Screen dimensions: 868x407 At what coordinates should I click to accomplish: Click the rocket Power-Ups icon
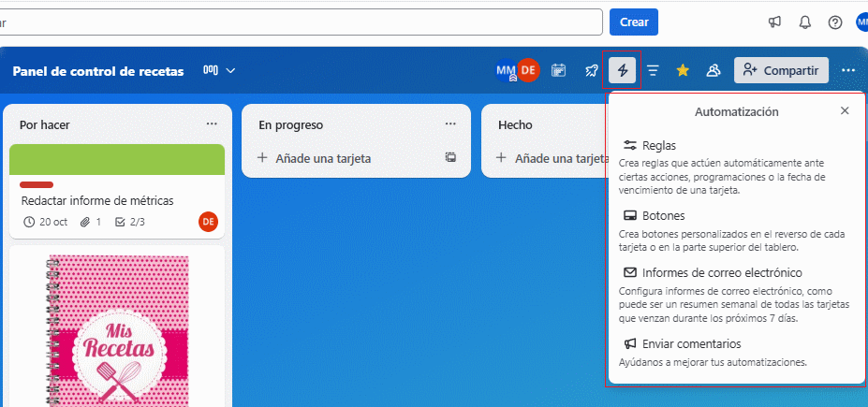click(x=591, y=70)
